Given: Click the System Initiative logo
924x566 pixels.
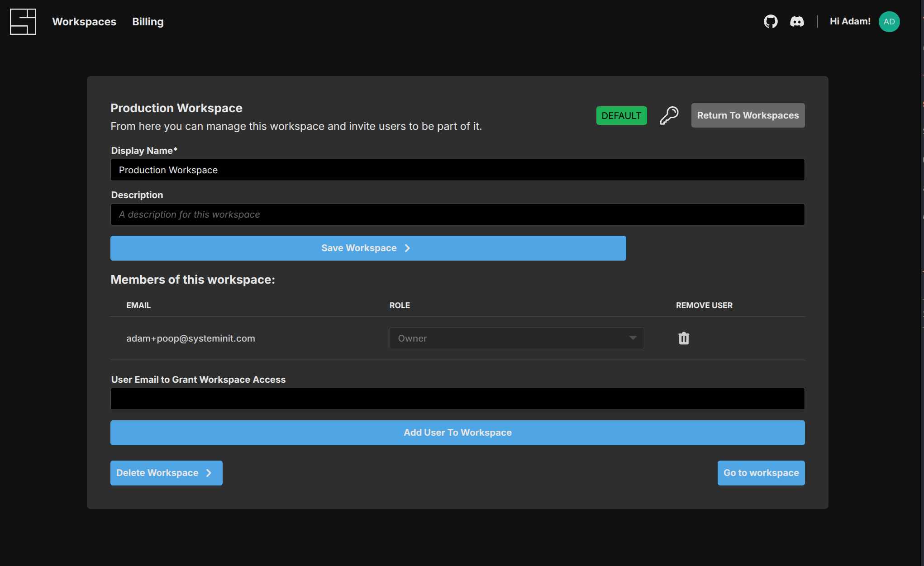Looking at the screenshot, I should 23,22.
